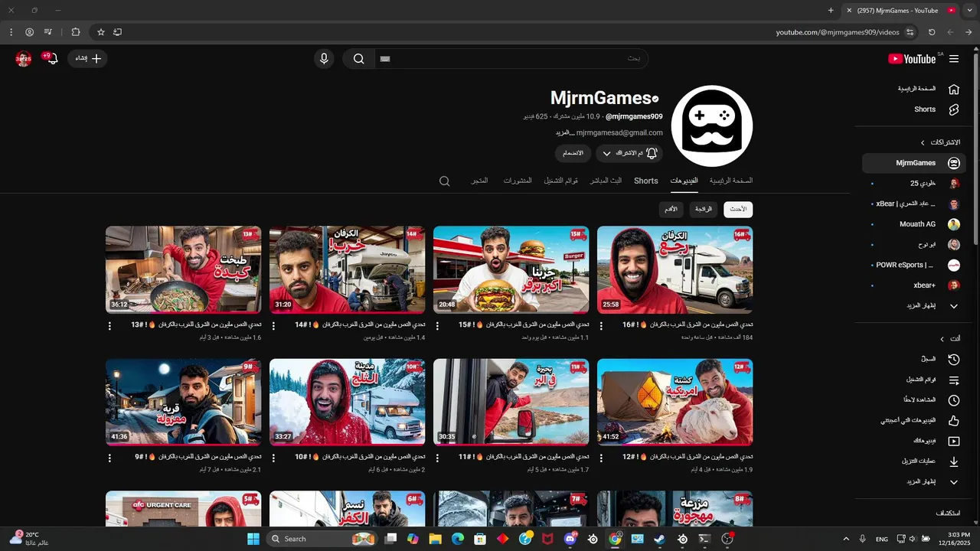Open xbear+ subscription channel
This screenshot has width=980, height=551.
(914, 285)
